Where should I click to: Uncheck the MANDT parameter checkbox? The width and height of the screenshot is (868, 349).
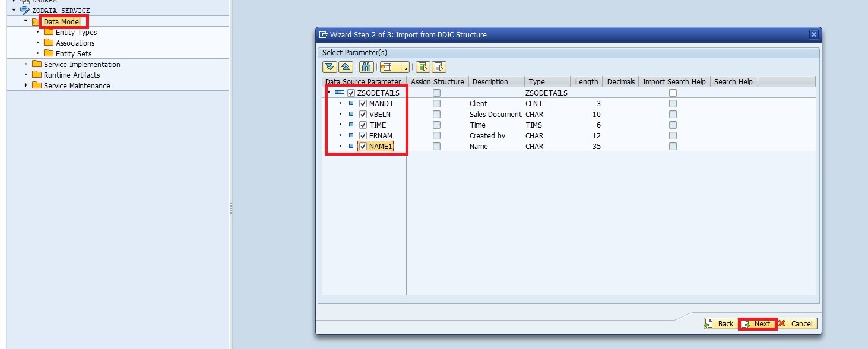363,103
